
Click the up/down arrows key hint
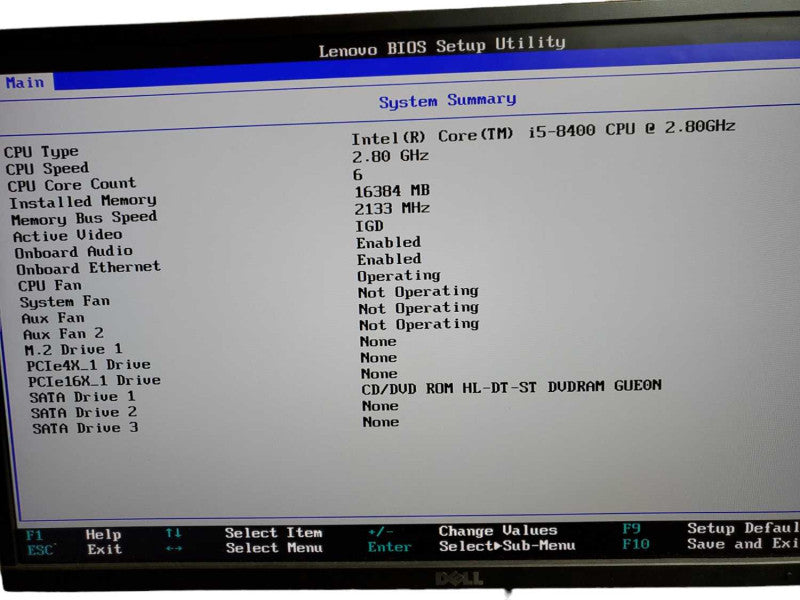173,533
